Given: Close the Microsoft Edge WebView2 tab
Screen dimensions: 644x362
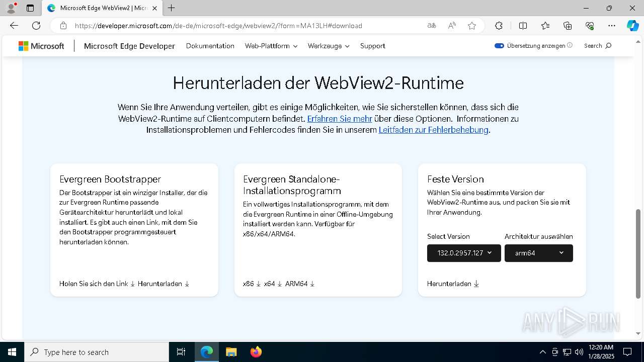Looking at the screenshot, I should click(154, 8).
